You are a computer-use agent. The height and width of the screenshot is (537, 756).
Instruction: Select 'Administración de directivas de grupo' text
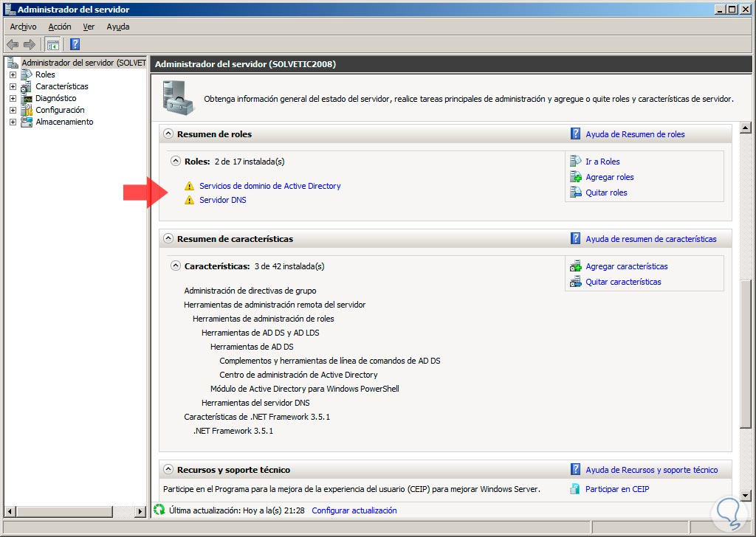(x=250, y=291)
